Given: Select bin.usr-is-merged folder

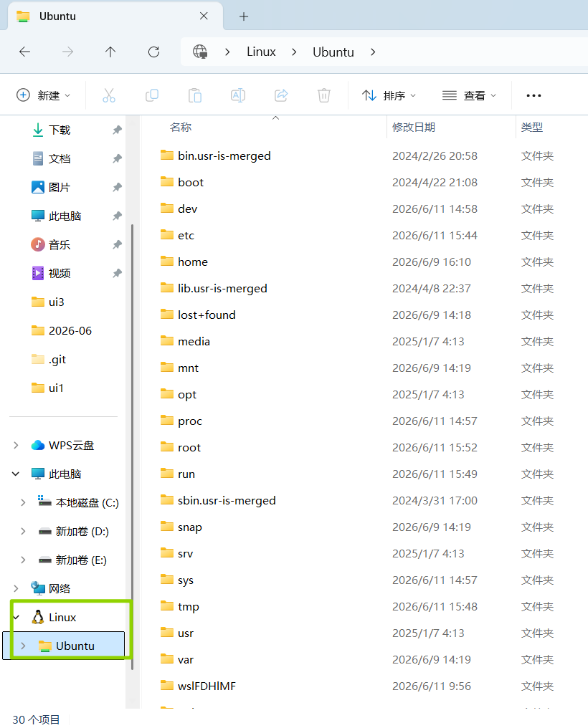Looking at the screenshot, I should 224,155.
